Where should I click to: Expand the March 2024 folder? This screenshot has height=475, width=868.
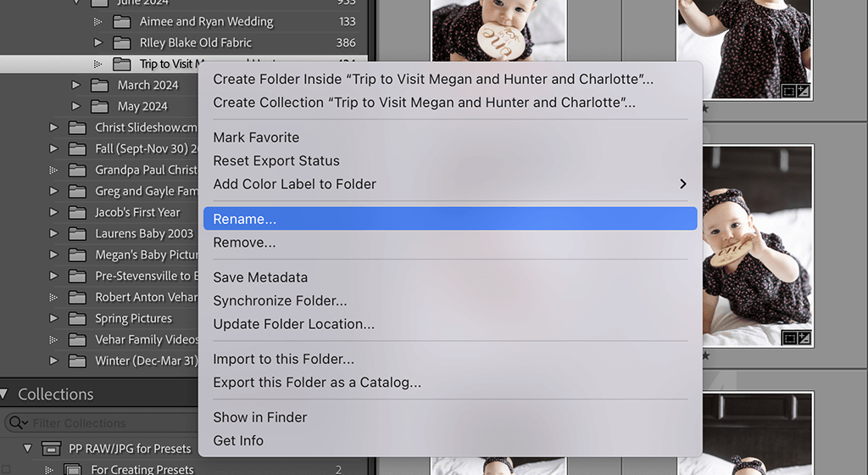75,85
